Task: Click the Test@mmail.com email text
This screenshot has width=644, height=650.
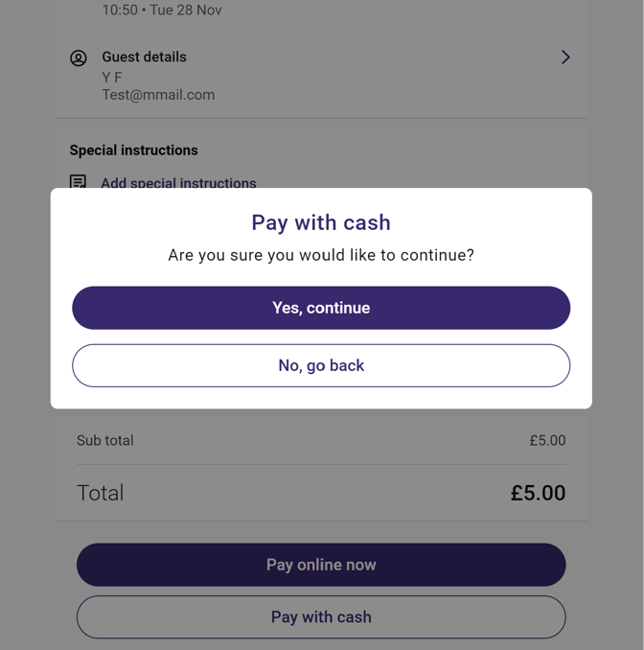Action: tap(158, 95)
